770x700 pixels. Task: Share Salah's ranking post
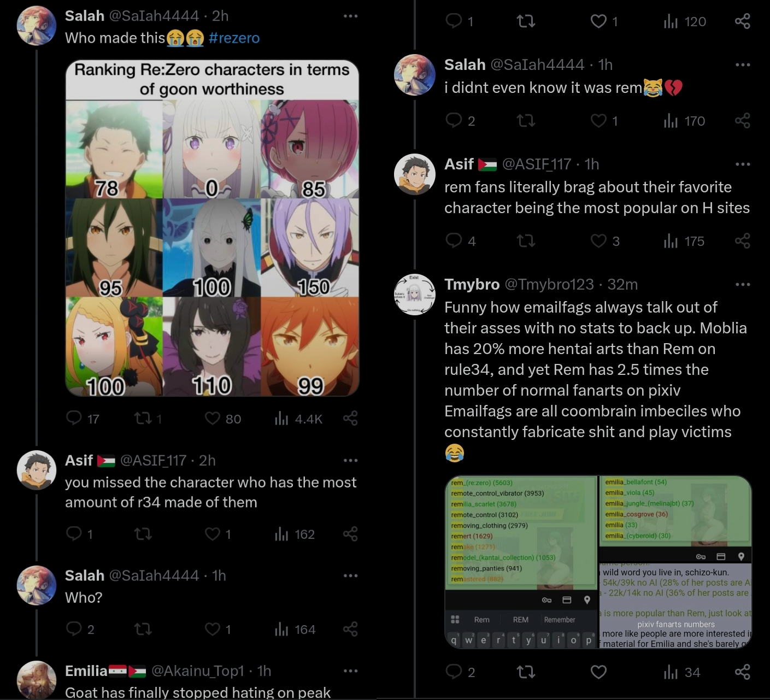pyautogui.click(x=350, y=419)
